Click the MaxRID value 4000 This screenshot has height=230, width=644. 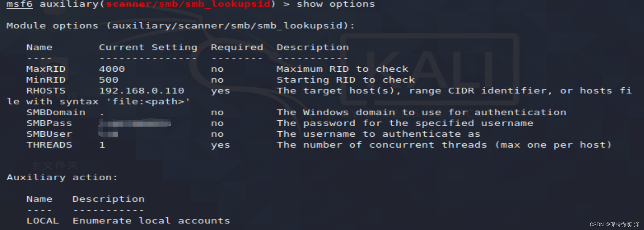pyautogui.click(x=112, y=69)
